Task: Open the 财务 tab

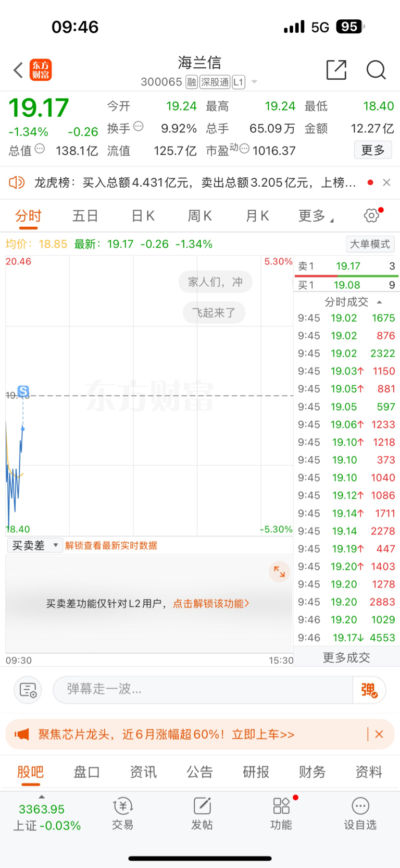Action: pyautogui.click(x=312, y=772)
